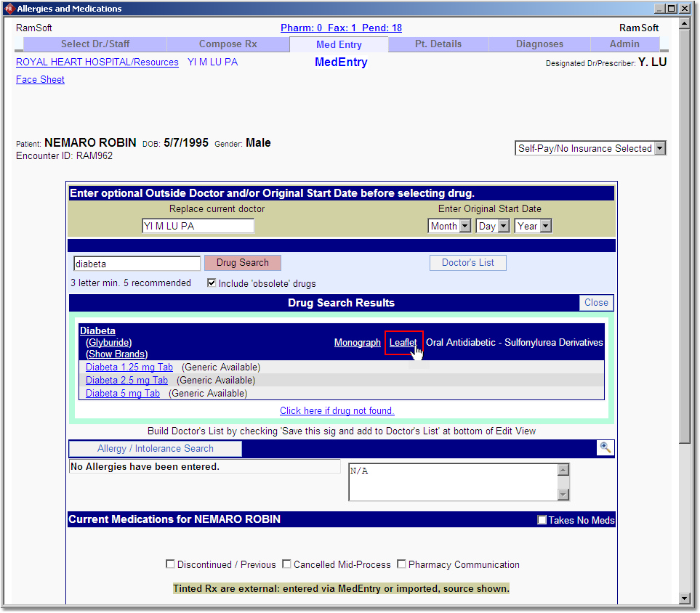700x613 pixels.
Task: Select Diabeta 2.5 mg Tab
Action: pyautogui.click(x=126, y=381)
